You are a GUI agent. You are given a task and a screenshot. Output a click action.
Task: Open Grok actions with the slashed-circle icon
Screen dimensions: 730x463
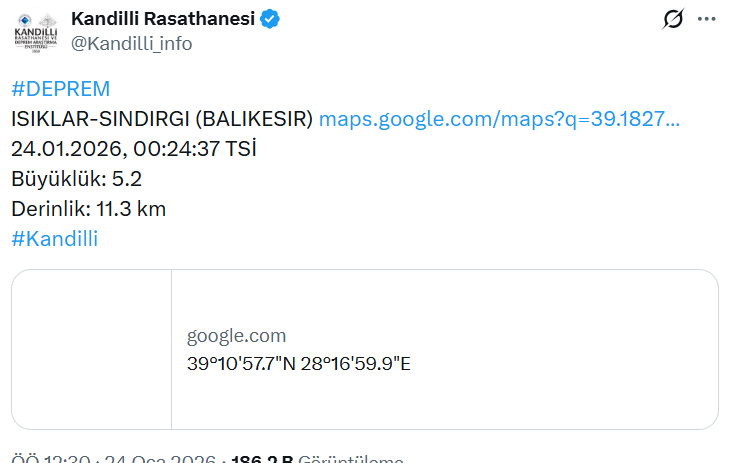tap(673, 19)
